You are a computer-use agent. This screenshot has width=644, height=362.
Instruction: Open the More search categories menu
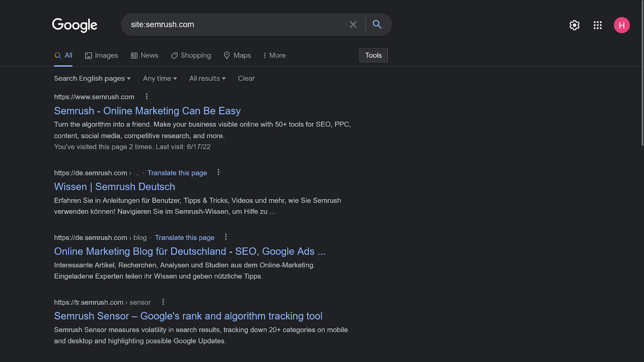tap(274, 56)
